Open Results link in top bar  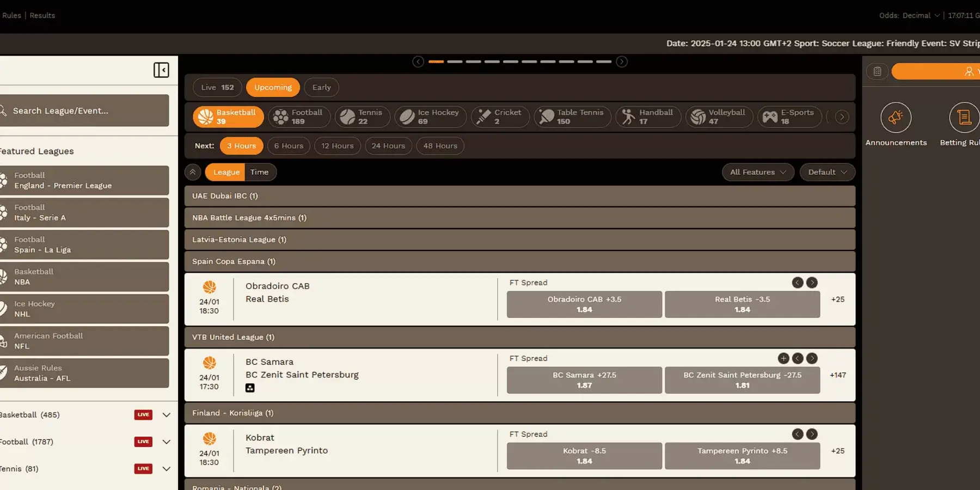click(x=42, y=15)
